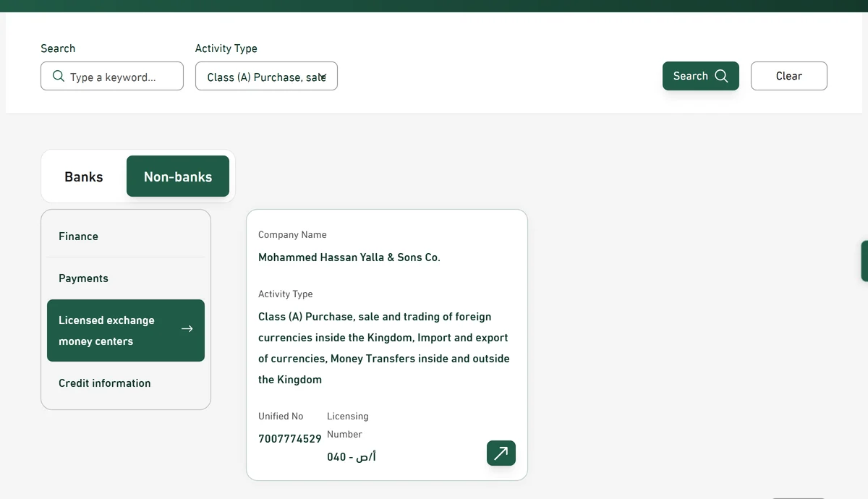Open the Activity Type dropdown
This screenshot has height=499, width=868.
[266, 76]
